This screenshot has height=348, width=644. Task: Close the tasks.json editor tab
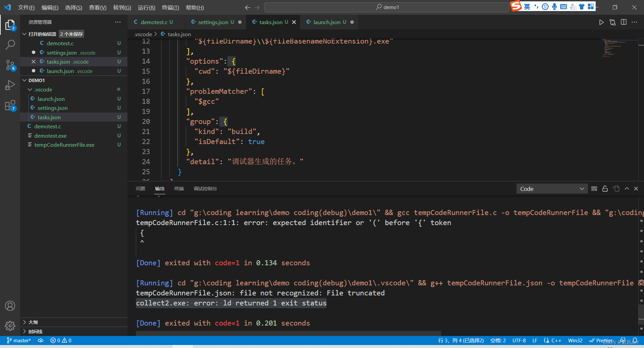294,22
